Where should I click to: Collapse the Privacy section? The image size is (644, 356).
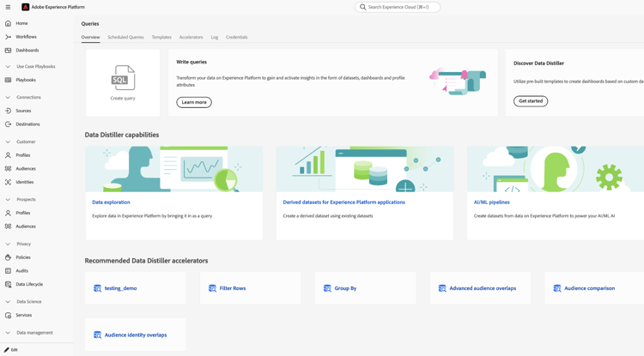click(8, 244)
